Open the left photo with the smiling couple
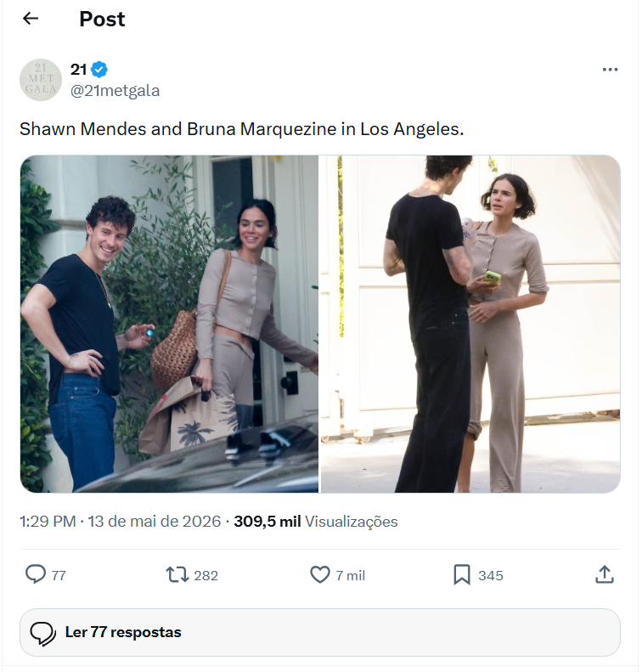The height and width of the screenshot is (672, 642). coord(169,324)
